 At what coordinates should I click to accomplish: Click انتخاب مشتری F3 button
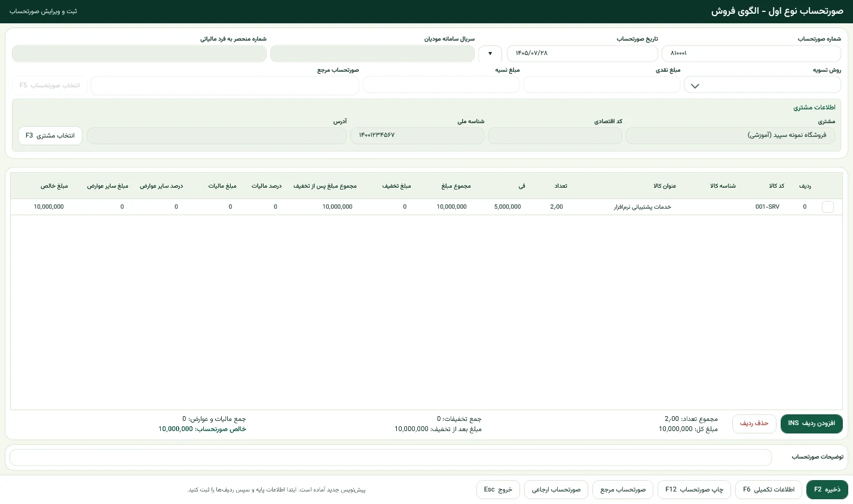[50, 136]
